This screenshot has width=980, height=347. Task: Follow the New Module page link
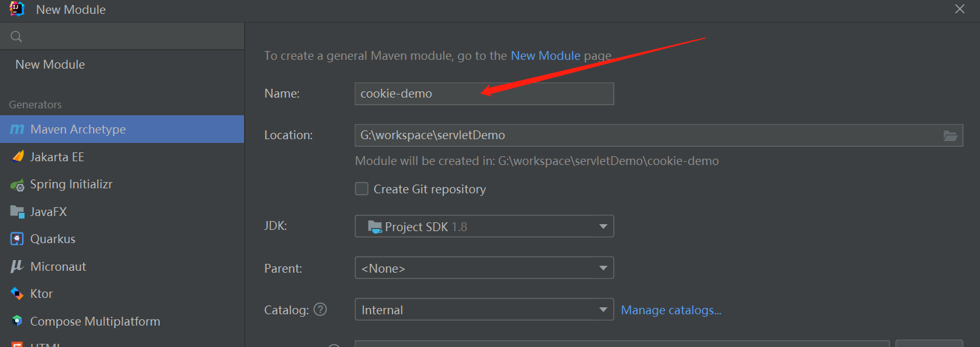tap(545, 56)
